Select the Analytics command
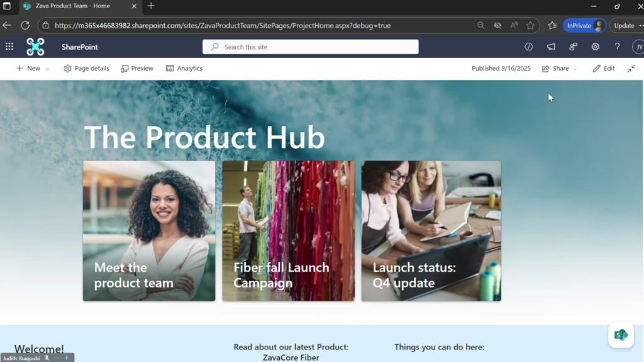The width and height of the screenshot is (644, 362). tap(184, 68)
